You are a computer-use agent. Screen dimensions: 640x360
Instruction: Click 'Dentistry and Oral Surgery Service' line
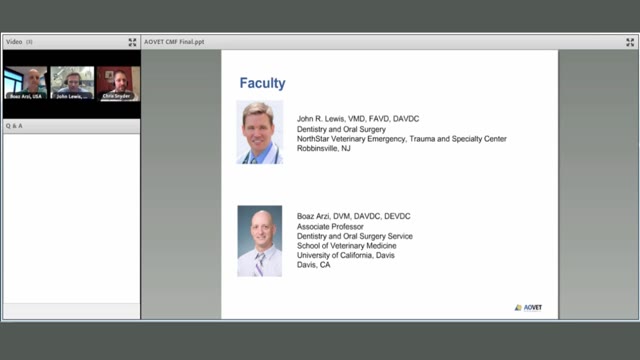click(x=355, y=236)
